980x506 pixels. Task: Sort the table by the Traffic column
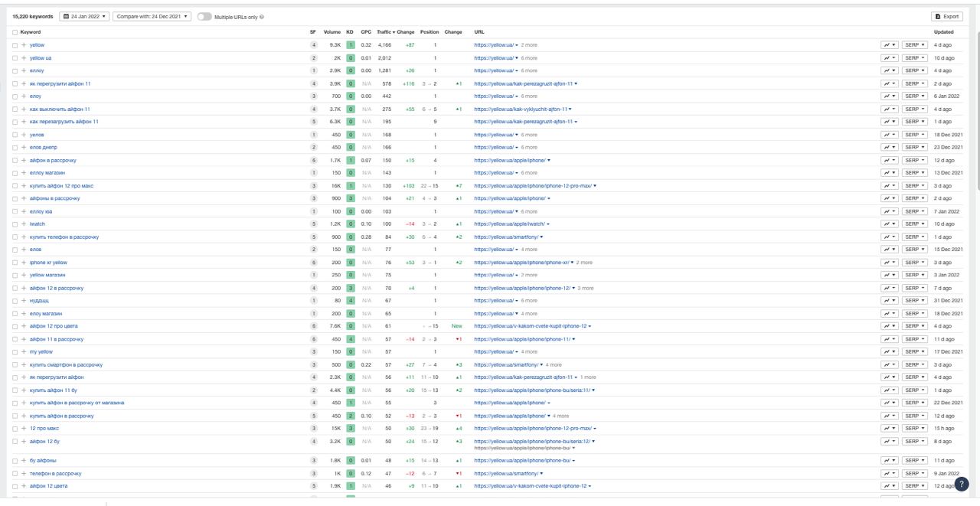[385, 32]
